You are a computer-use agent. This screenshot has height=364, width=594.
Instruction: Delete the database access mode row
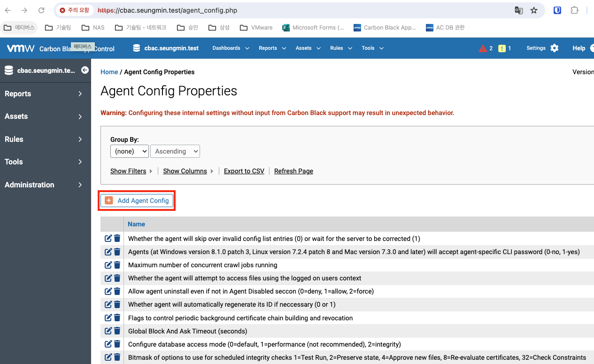[117, 344]
